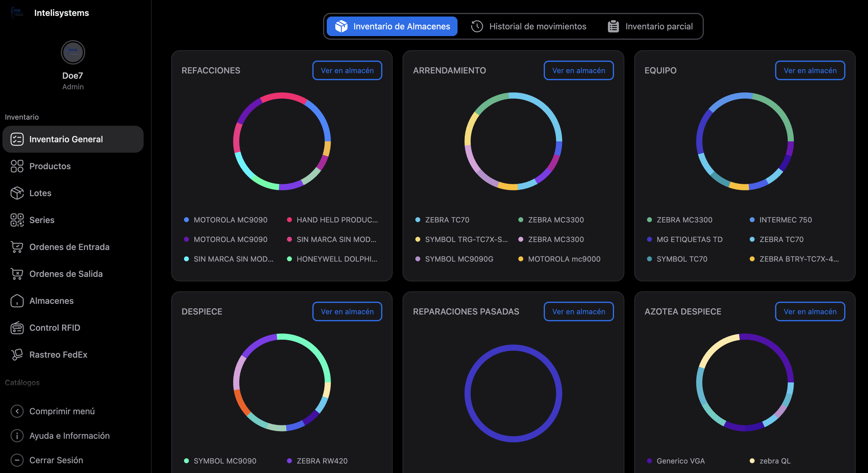Click indigo swatch beside MG ETIQUETAS TD legend
868x473 pixels.
[649, 239]
